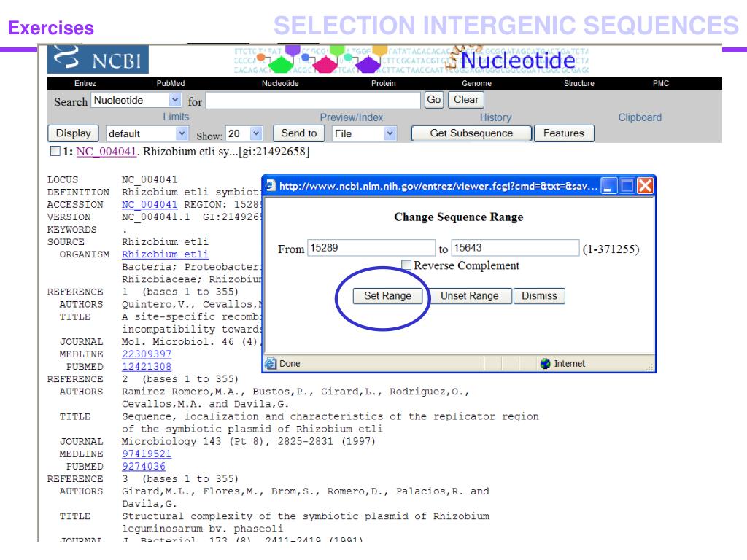This screenshot has height=560, width=747.
Task: Click the 'Microbiology 143 (Pt 8), 2825-2831 (1997)' journal text
Action: click(x=248, y=441)
